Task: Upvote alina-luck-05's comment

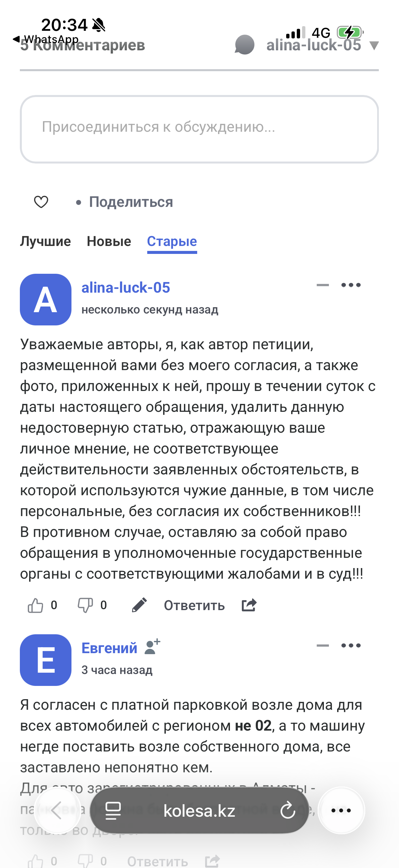Action: coord(35,605)
